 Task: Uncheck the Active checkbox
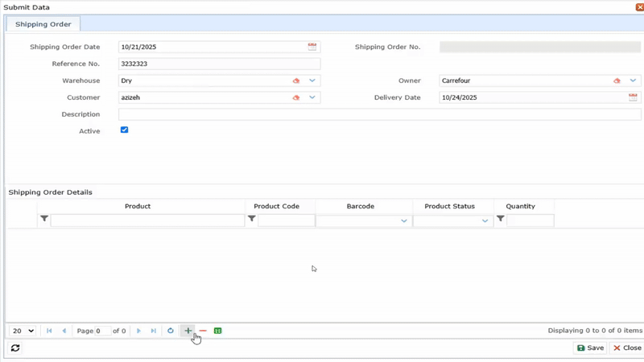pos(124,130)
